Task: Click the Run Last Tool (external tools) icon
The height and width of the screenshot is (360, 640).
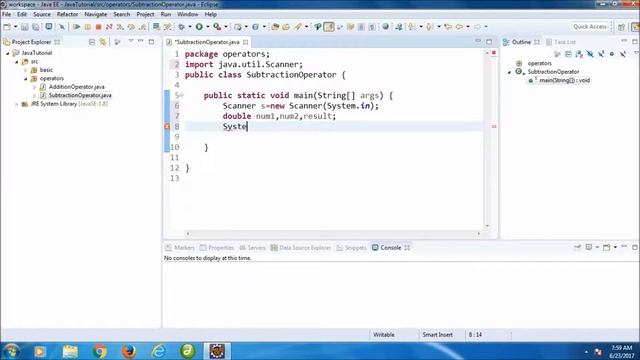Action: click(217, 27)
